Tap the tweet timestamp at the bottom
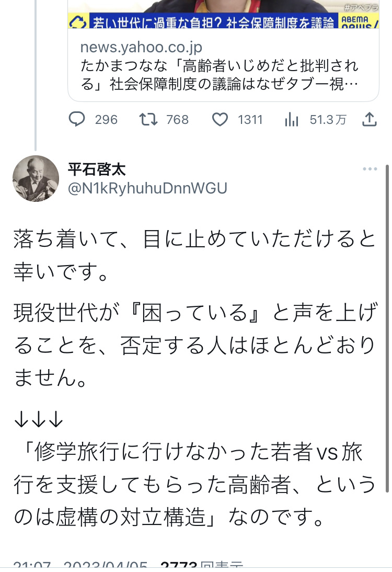The image size is (392, 572). click(x=80, y=566)
